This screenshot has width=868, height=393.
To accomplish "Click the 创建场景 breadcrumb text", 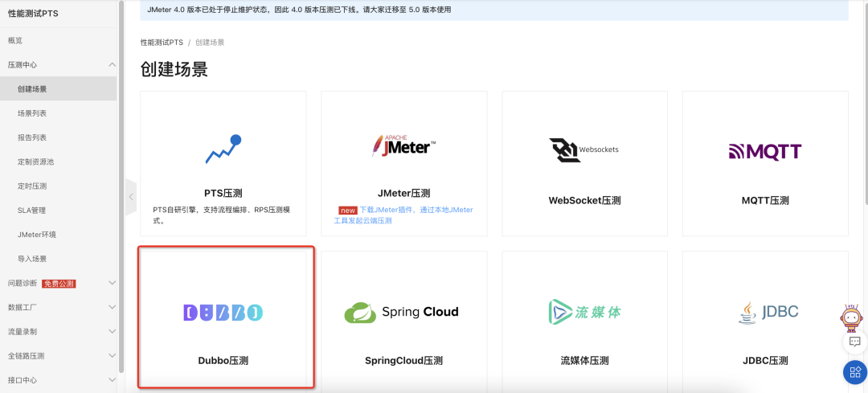I will coord(210,43).
